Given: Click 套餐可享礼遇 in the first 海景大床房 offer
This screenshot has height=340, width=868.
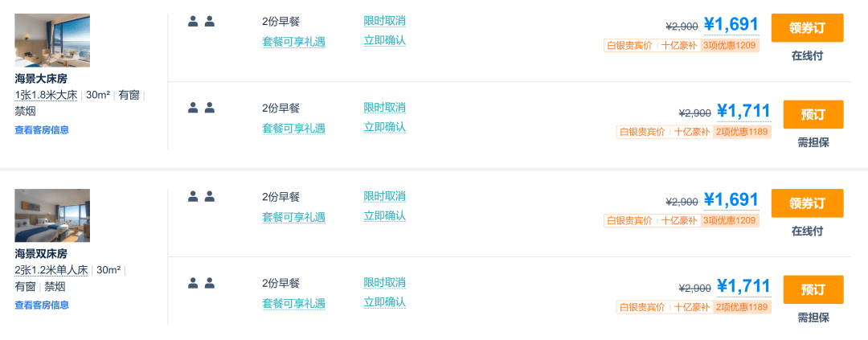Looking at the screenshot, I should point(293,42).
